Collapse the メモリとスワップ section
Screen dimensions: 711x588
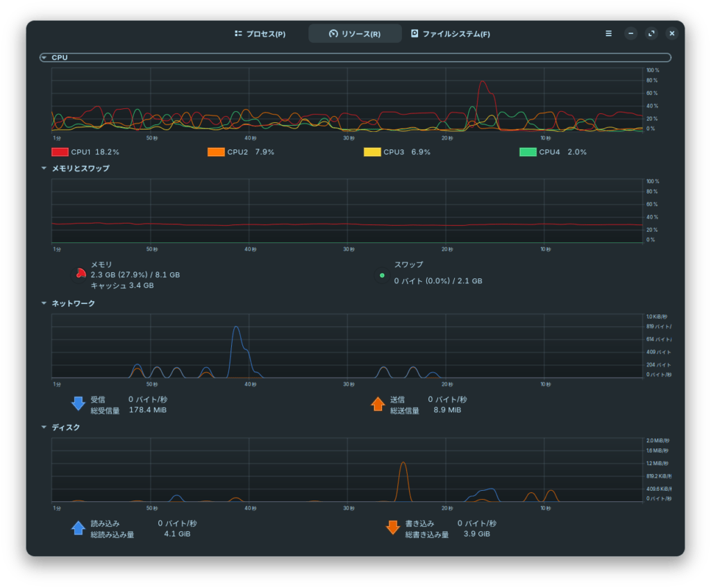click(x=44, y=168)
